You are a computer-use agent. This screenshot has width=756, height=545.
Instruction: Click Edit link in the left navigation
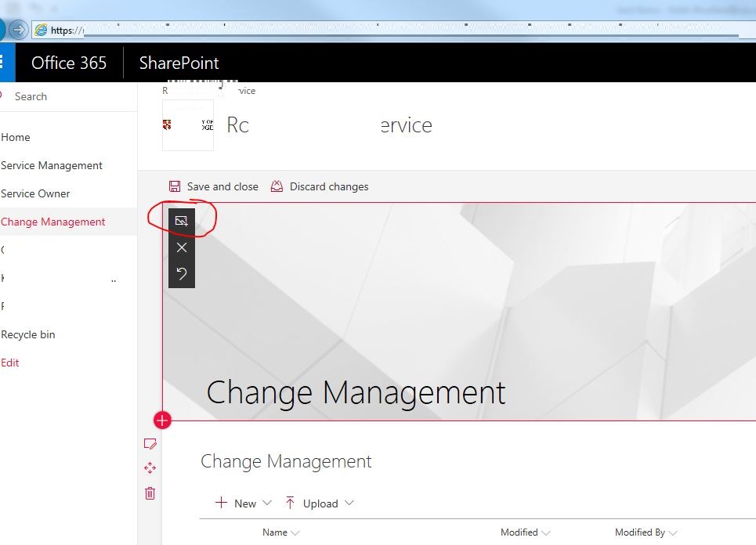click(x=9, y=363)
